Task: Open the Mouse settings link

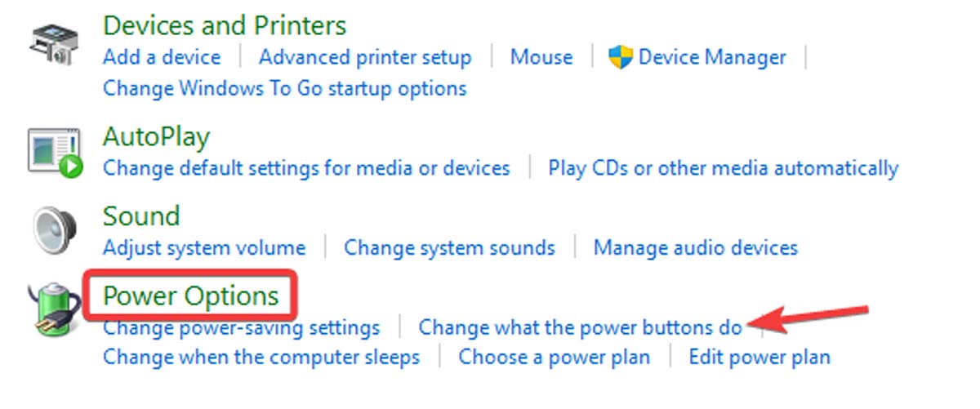Action: click(x=541, y=57)
